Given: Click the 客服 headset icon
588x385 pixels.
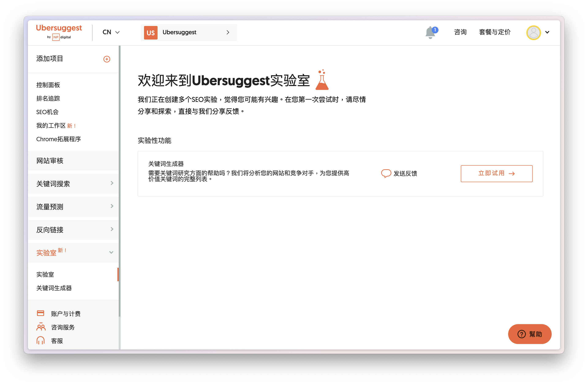Looking at the screenshot, I should [41, 340].
